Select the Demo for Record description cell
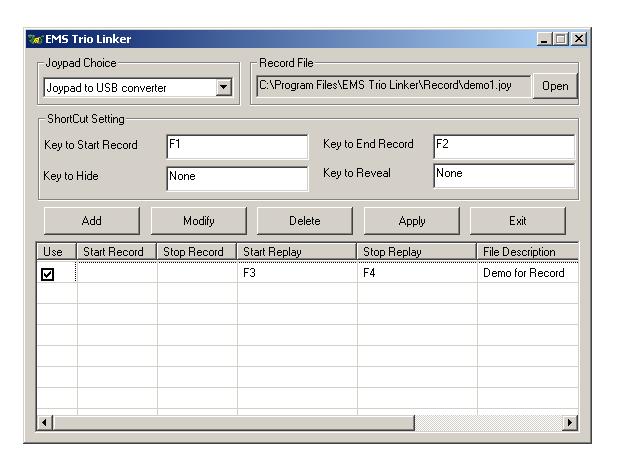 tap(527, 273)
